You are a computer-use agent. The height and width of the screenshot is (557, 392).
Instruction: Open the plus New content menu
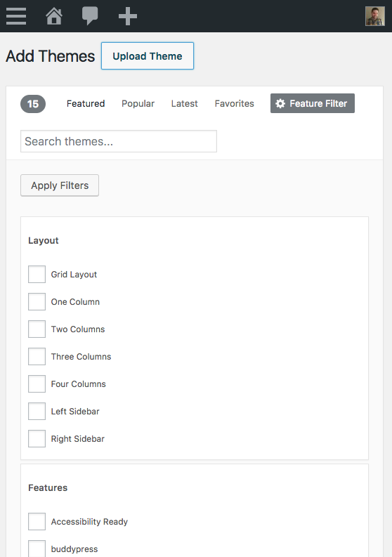[128, 16]
